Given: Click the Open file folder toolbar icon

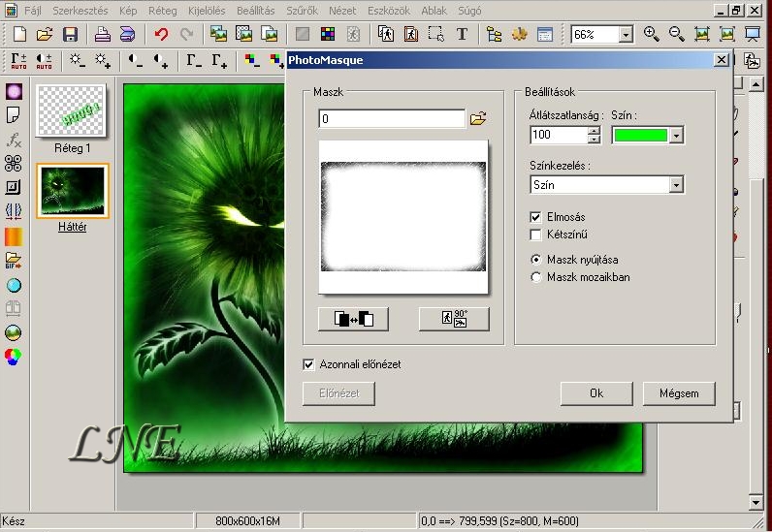Looking at the screenshot, I should 45,35.
